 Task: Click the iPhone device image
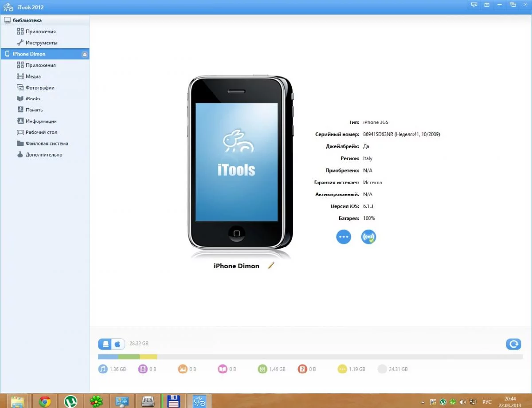tap(240, 163)
